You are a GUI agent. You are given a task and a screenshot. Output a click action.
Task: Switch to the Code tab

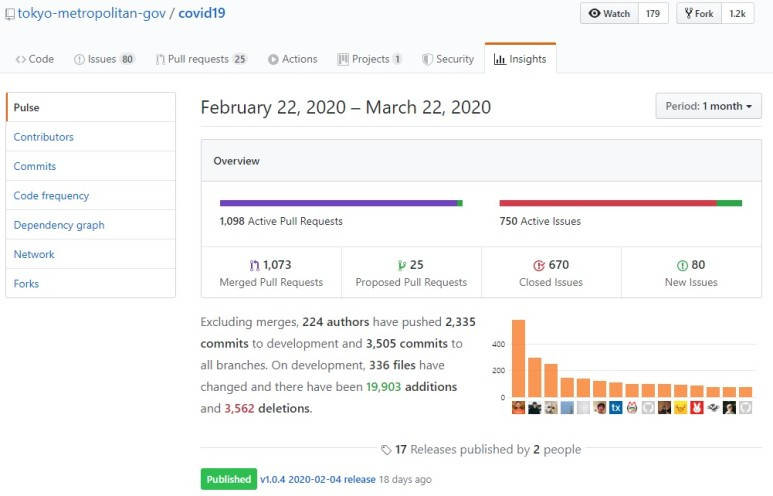point(35,59)
